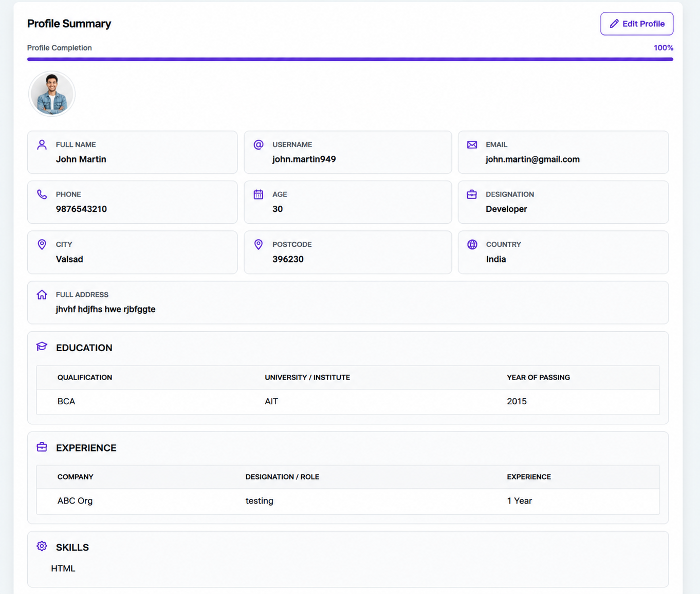700x594 pixels.
Task: Click the 100% completion value
Action: (x=664, y=48)
